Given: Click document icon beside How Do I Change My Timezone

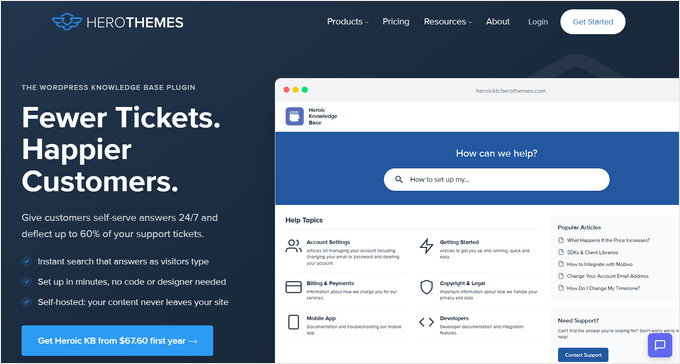Looking at the screenshot, I should click(561, 288).
